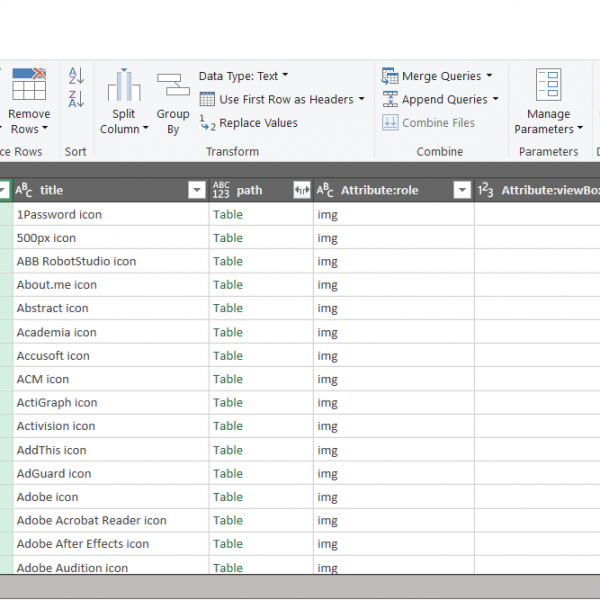Open the Use First Row as Headers dropdown arrow
600x600 pixels.
pyautogui.click(x=362, y=99)
